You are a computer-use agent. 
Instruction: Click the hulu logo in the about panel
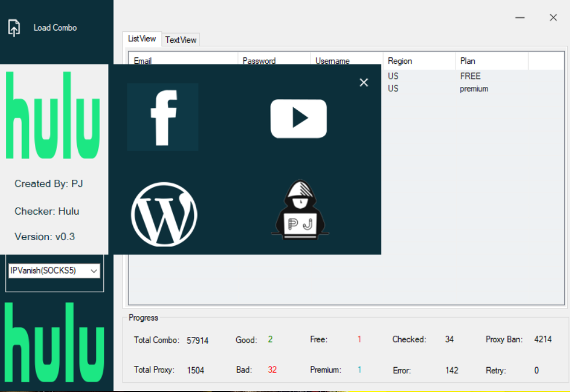[x=53, y=115]
